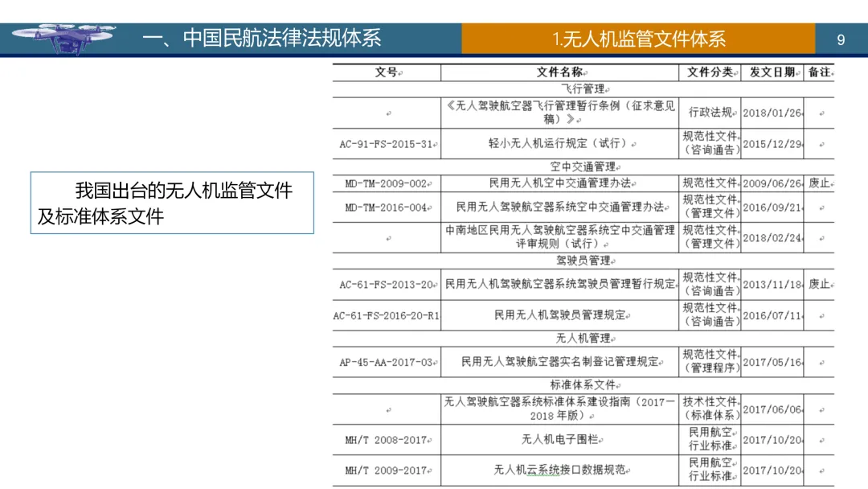The width and height of the screenshot is (868, 489).
Task: Select the document number MH/T 2009-2017
Action: (387, 471)
